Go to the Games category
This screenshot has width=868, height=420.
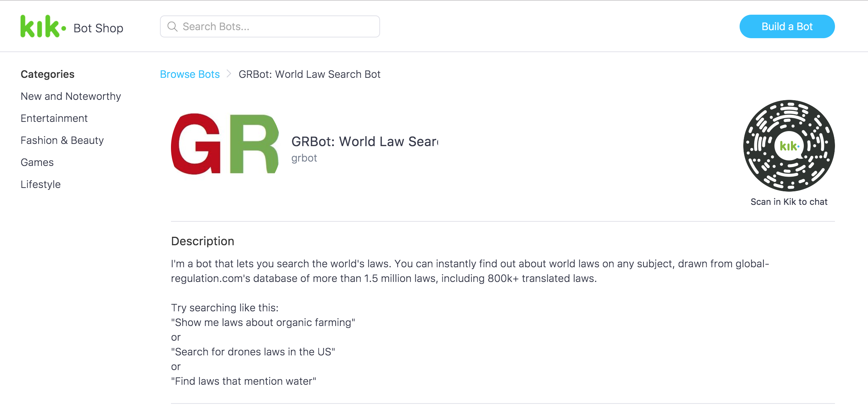tap(37, 162)
